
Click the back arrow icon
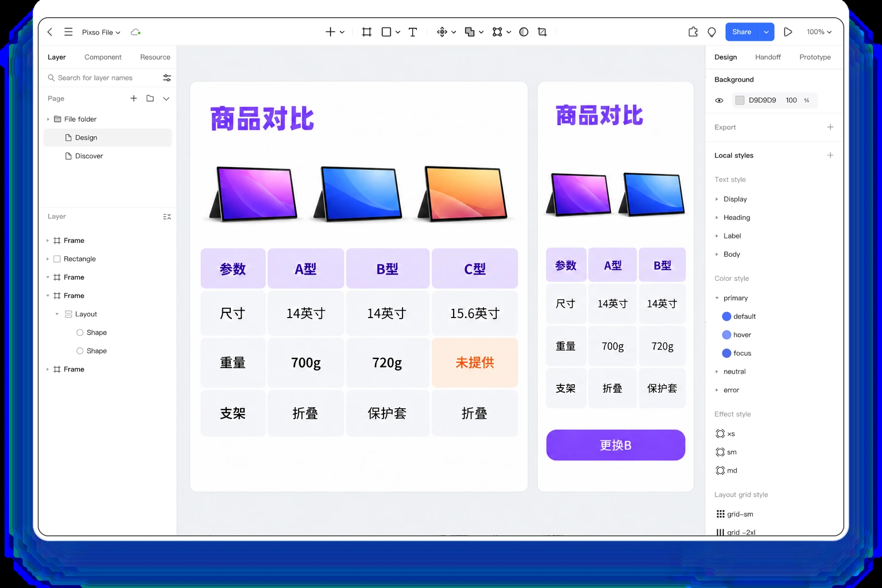pos(50,32)
